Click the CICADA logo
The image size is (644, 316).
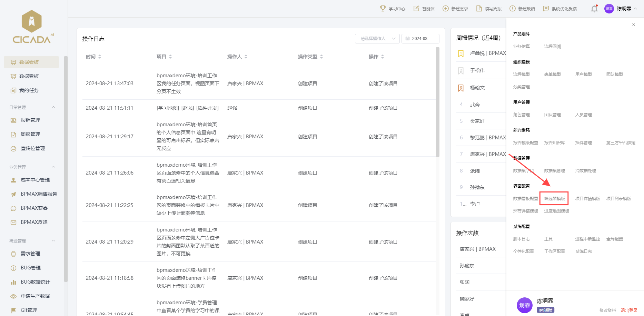32,27
